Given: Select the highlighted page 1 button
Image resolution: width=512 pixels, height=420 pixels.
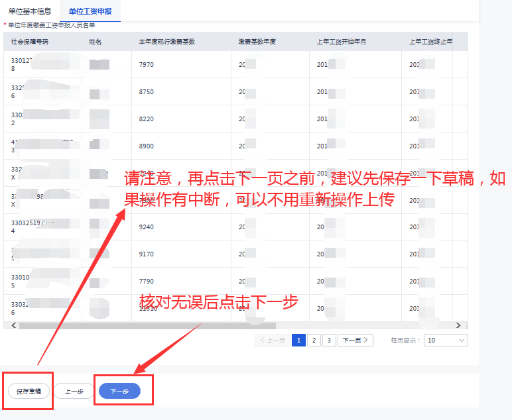Looking at the screenshot, I should click(x=298, y=341).
